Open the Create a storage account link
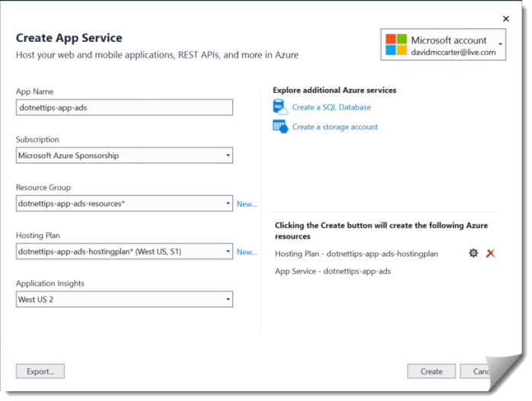 (x=335, y=127)
